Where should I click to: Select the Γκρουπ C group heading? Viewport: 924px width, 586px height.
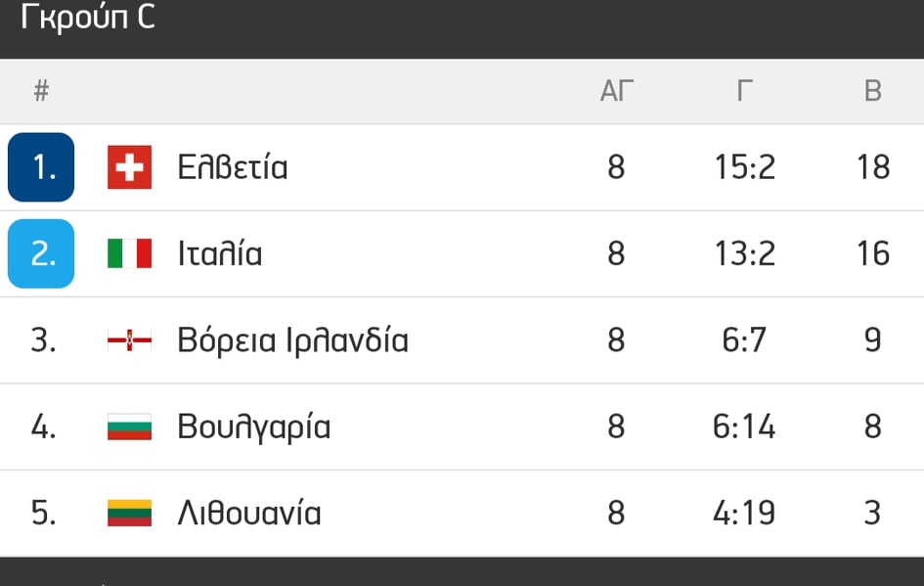click(x=88, y=18)
